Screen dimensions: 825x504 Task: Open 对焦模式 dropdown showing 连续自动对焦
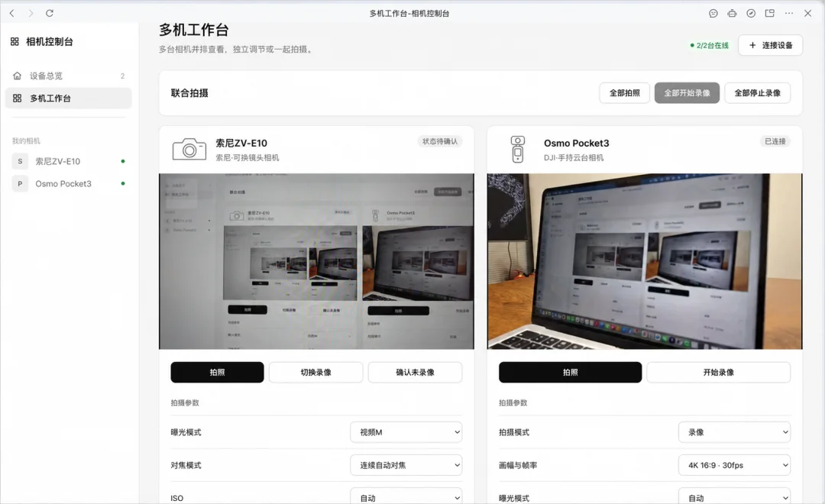click(406, 465)
